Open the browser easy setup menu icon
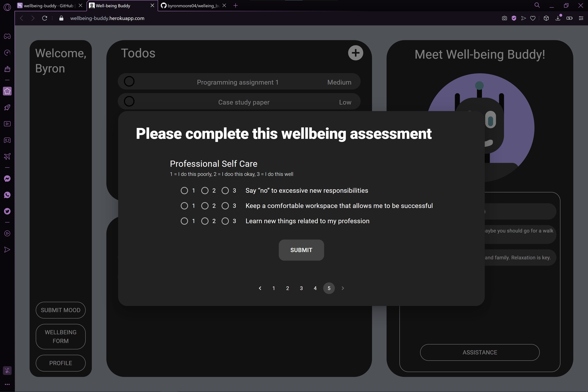The image size is (588, 392). 581,18
